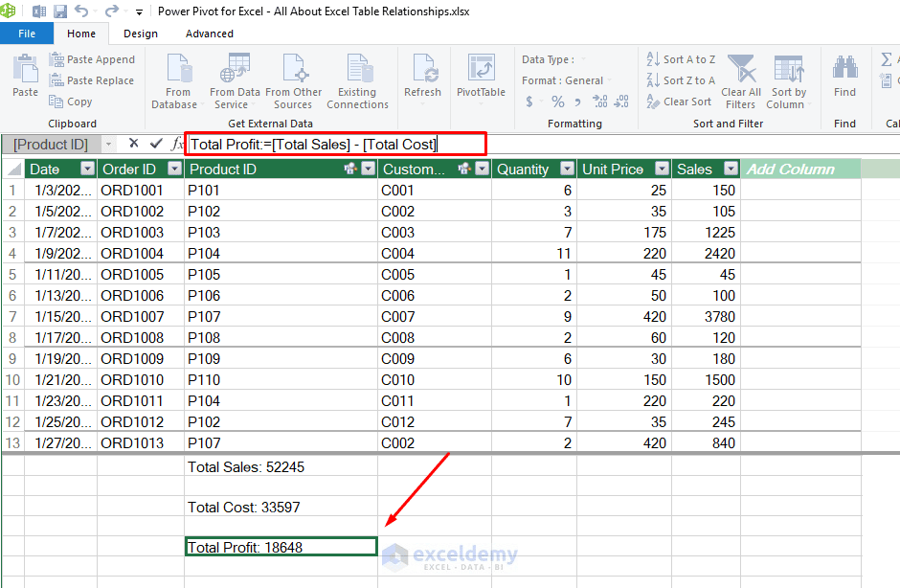Click the Paste icon in Clipboard group
Screen dimensions: 900x588
click(x=25, y=70)
